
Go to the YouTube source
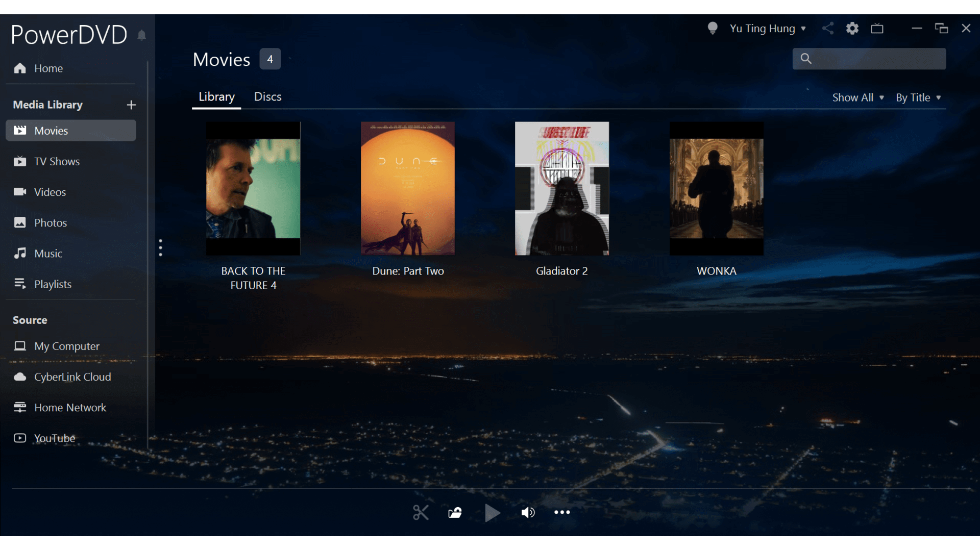[x=54, y=438]
